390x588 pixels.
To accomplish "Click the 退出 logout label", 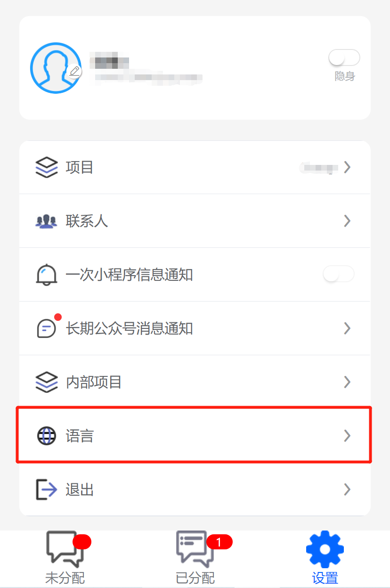I will click(x=80, y=490).
